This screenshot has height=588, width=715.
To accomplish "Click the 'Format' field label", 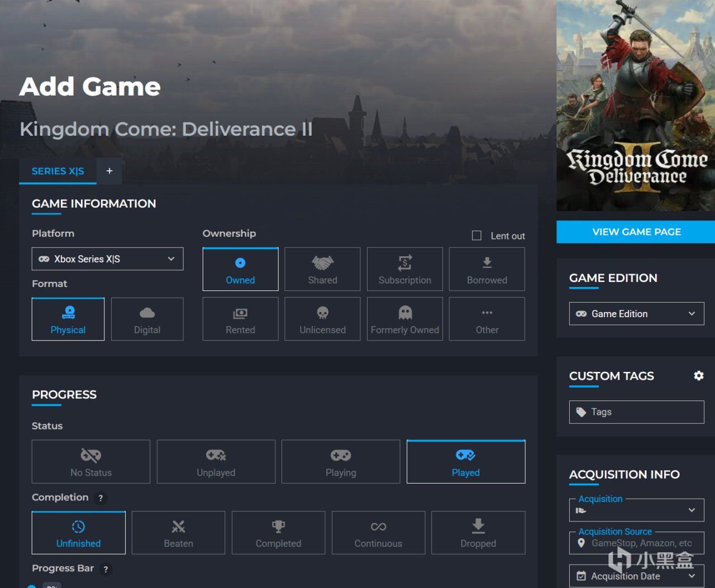I will 50,284.
